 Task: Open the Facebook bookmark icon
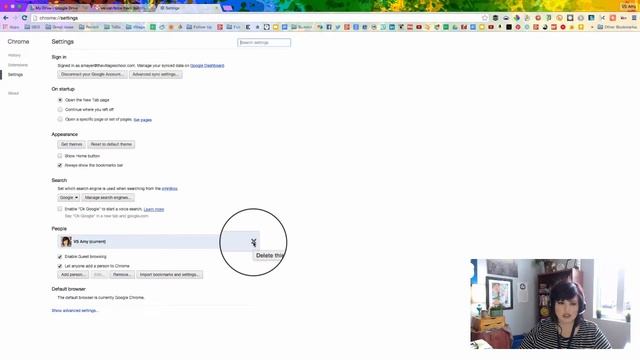coord(329,27)
